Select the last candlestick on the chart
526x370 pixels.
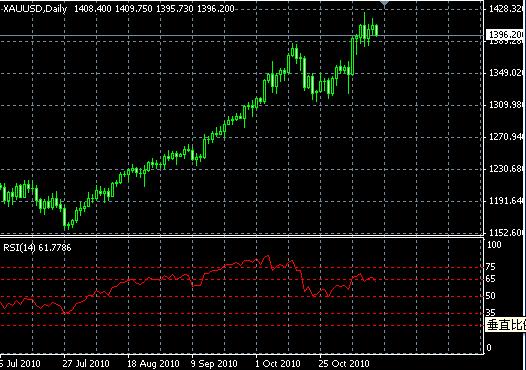[376, 30]
